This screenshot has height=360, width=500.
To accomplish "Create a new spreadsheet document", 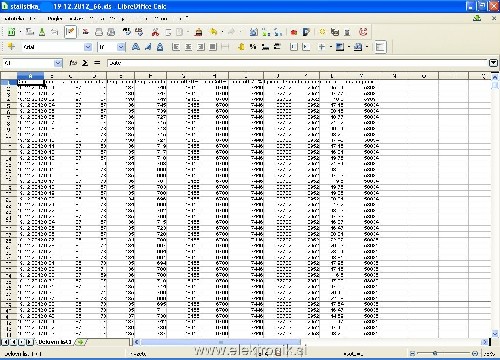I will pyautogui.click(x=11, y=32).
